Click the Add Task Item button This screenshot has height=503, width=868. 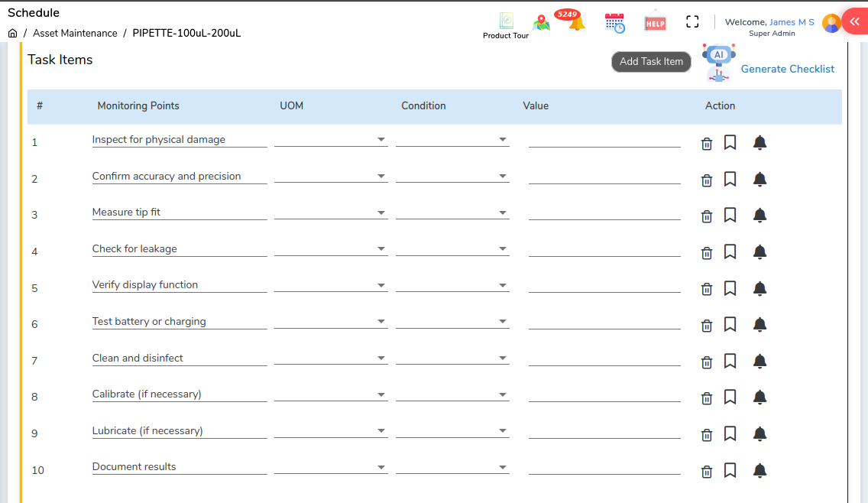pos(651,62)
